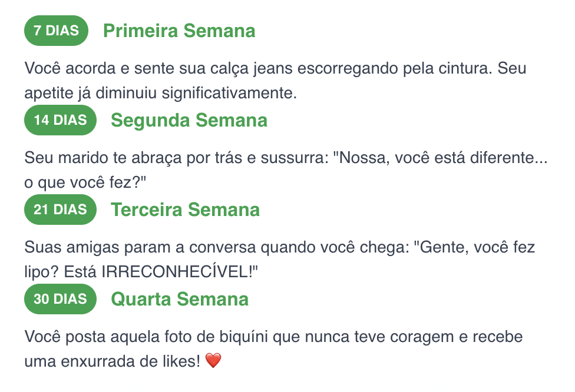Select the "14 DIAS" badge
Screen dimensions: 575x392
(x=60, y=120)
